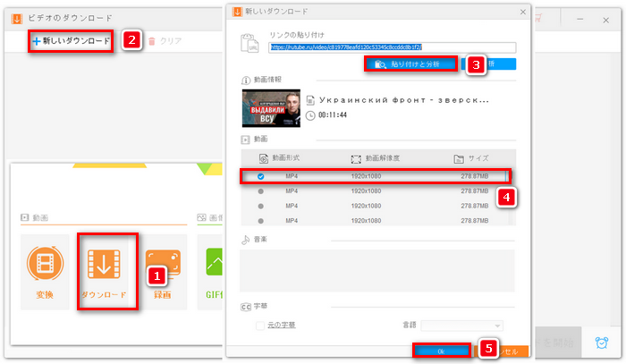Click the size (サイズ) column header
626x364 pixels.
(471, 158)
